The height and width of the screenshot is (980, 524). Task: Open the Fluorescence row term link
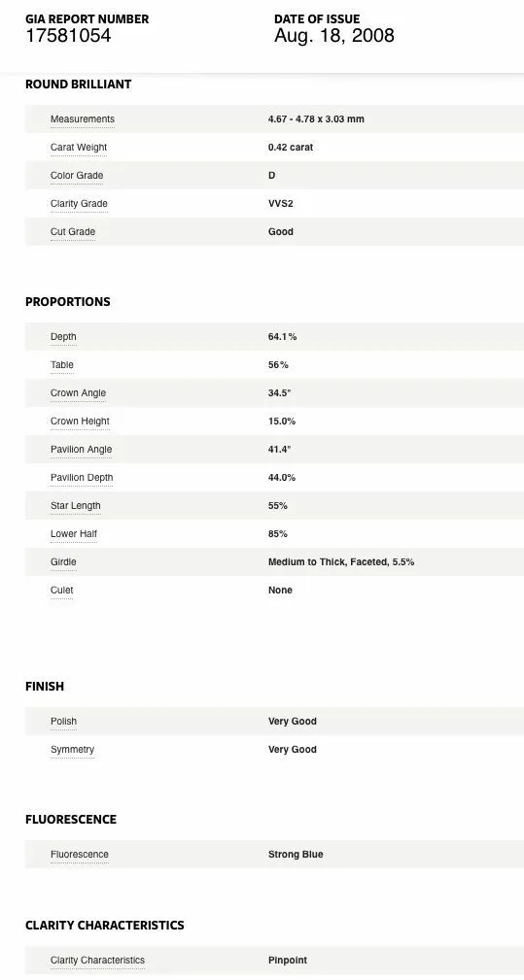click(x=80, y=855)
